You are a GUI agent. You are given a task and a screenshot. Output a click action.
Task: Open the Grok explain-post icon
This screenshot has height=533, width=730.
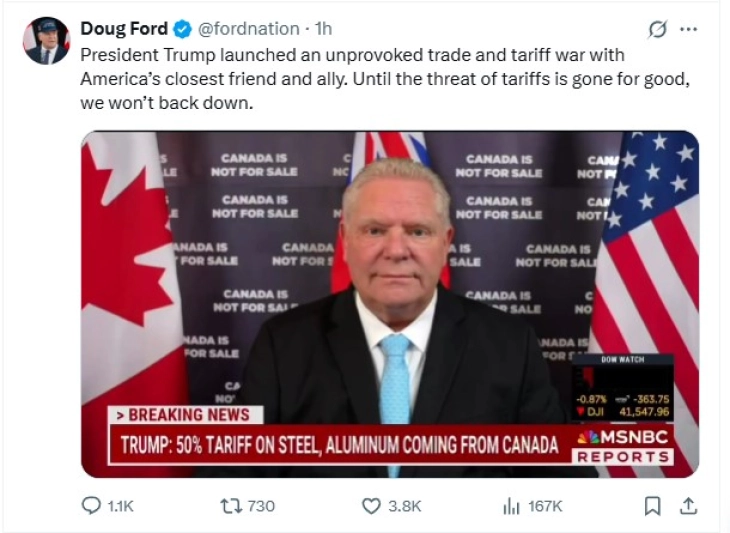coord(657,29)
